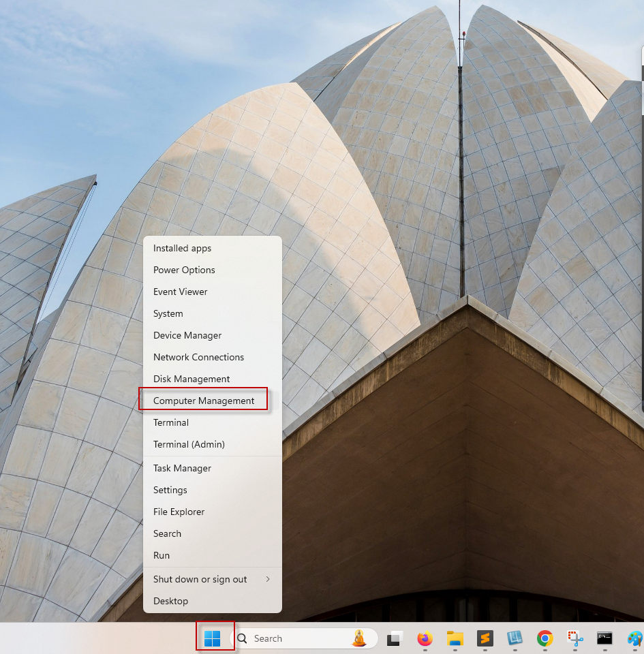Click inside the taskbar Search box
The height and width of the screenshot is (654, 644).
coord(304,638)
